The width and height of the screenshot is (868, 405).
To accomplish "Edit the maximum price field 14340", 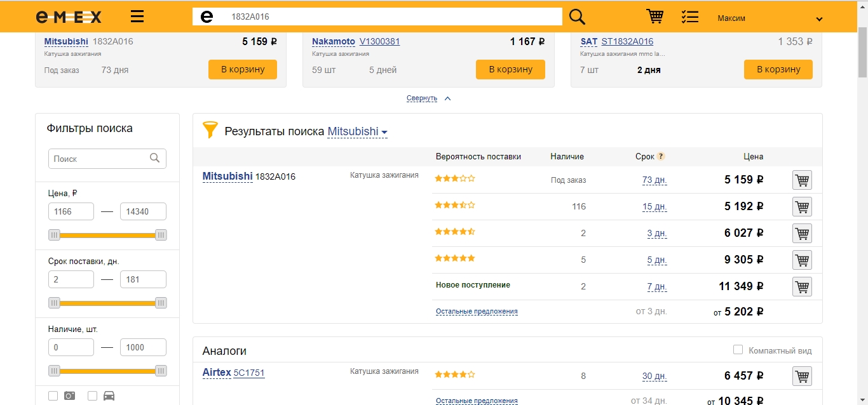I will pyautogui.click(x=143, y=211).
